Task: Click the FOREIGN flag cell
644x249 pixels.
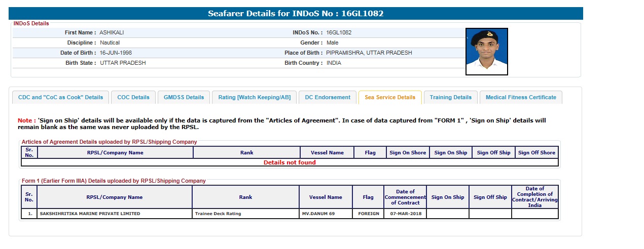Action: coord(369,214)
